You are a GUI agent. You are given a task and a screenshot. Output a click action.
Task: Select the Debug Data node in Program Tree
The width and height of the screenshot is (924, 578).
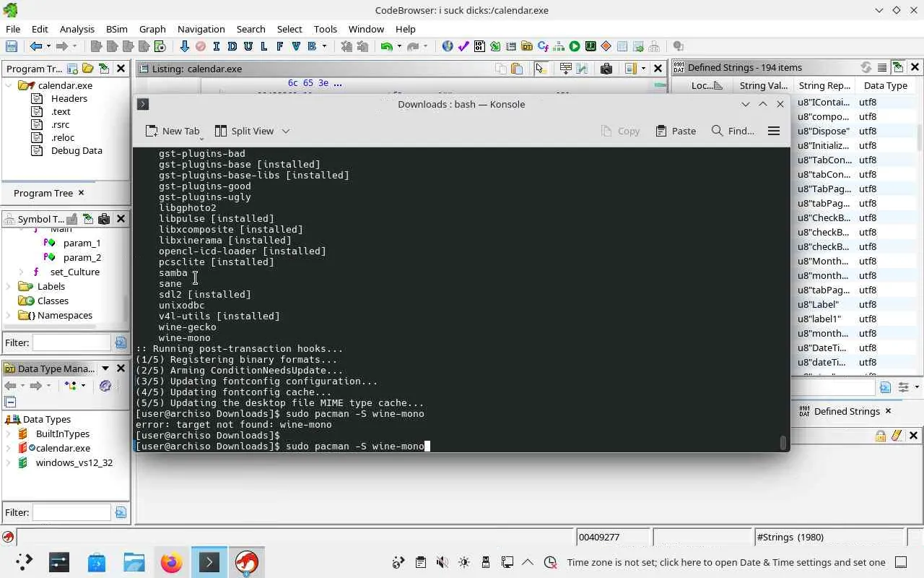[x=77, y=150]
